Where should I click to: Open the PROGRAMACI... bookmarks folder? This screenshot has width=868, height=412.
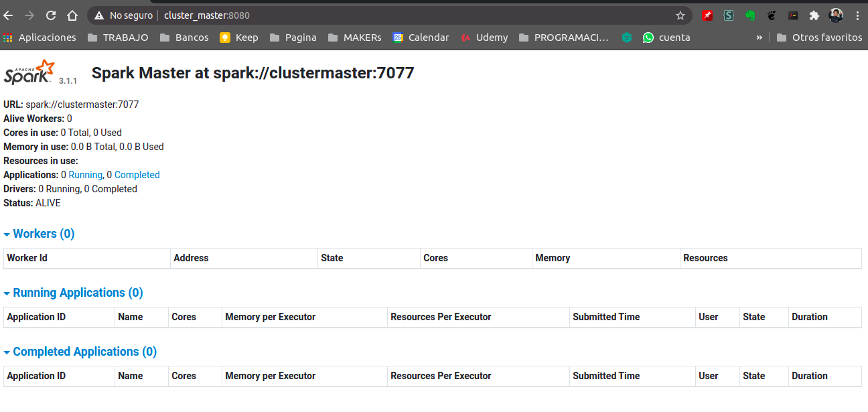click(x=563, y=38)
